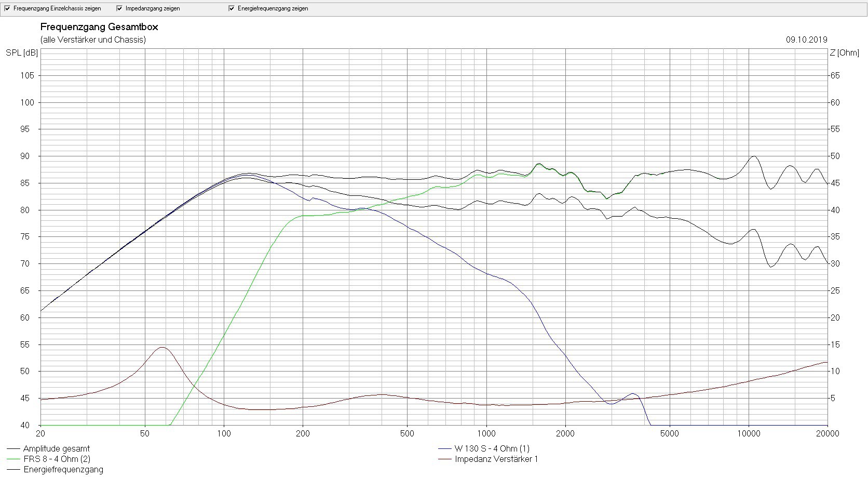Click the red impedance curve's peak near 60 Hz
Image resolution: width=868 pixels, height=477 pixels.
pyautogui.click(x=162, y=347)
